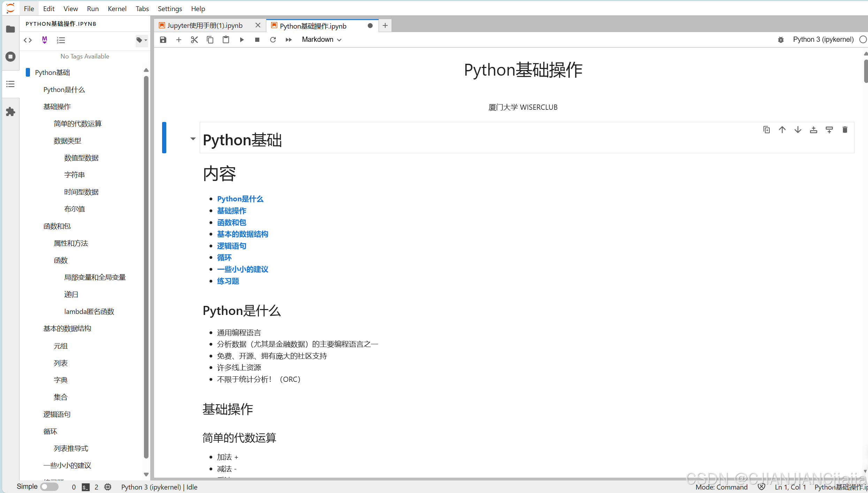Select lambda匿名函数 in the table of contents
Viewport: 868px width, 493px height.
[x=89, y=311]
